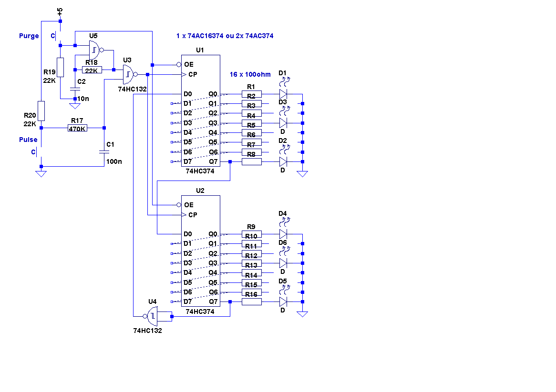Click the ground symbol beside U2 LEDs

pyautogui.click(x=302, y=314)
